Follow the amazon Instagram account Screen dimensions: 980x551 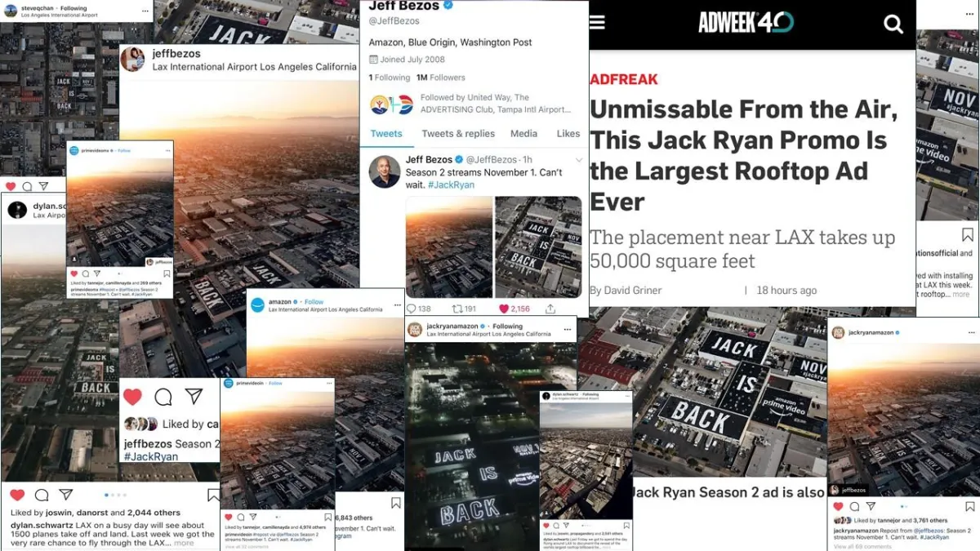coord(314,302)
